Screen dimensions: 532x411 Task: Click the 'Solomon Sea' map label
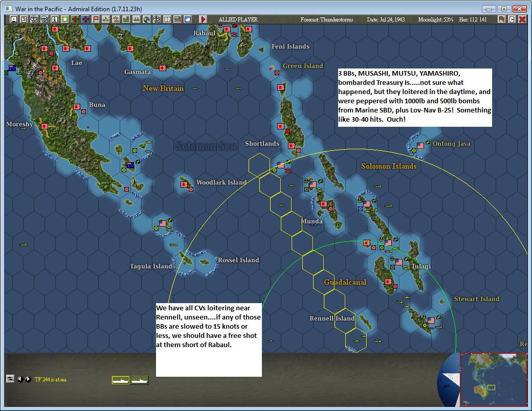click(x=206, y=146)
